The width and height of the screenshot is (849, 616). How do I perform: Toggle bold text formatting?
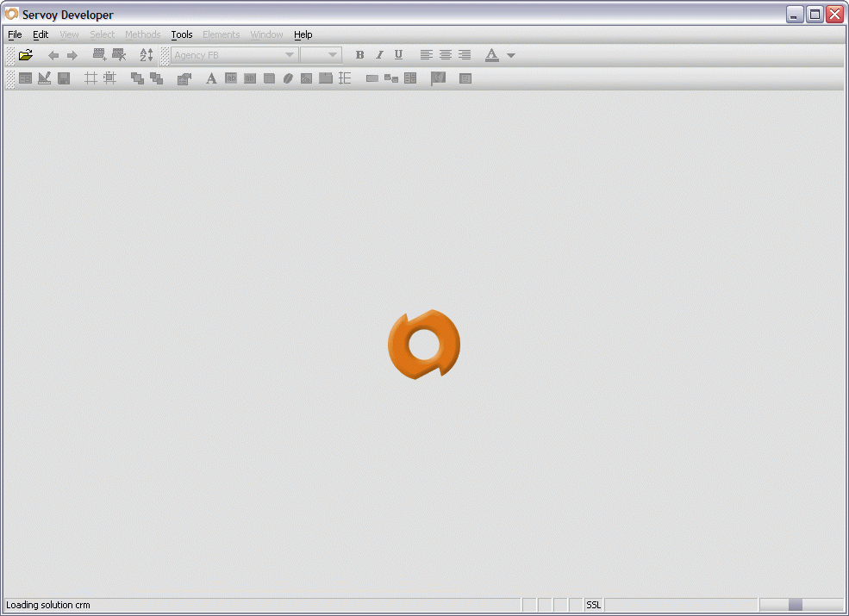click(359, 54)
